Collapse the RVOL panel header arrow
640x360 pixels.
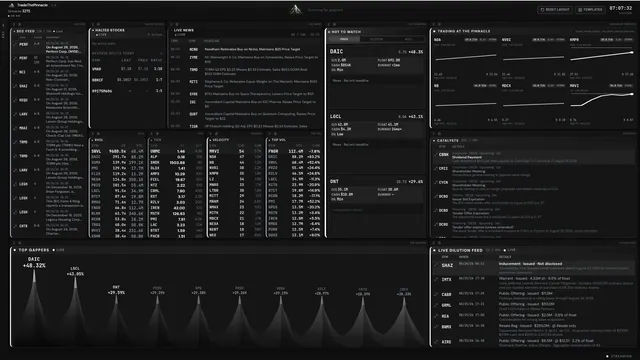(x=92, y=140)
